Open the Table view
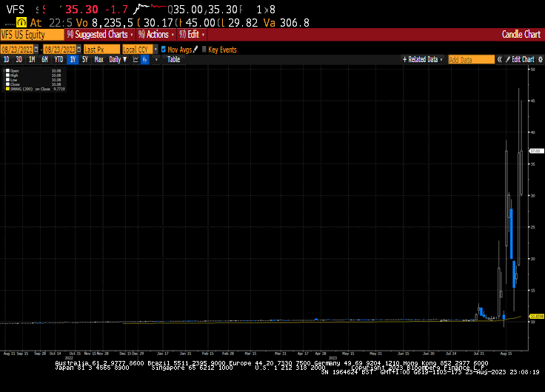The image size is (545, 392). tap(173, 60)
